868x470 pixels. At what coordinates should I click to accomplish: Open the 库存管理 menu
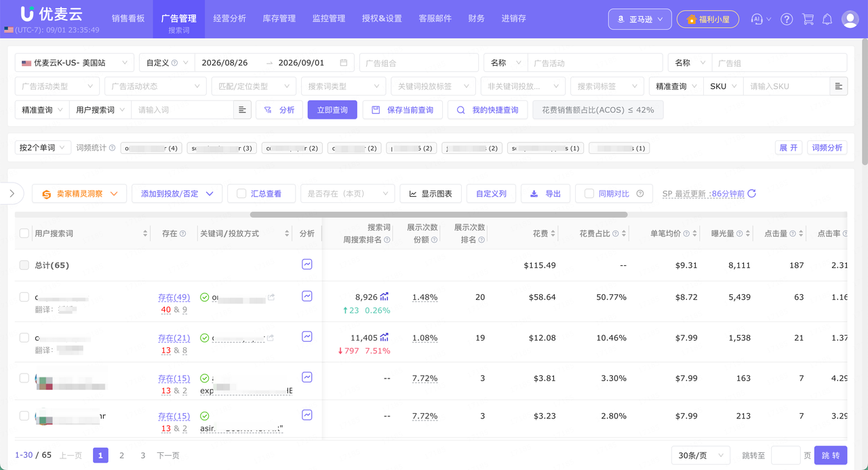tap(279, 18)
